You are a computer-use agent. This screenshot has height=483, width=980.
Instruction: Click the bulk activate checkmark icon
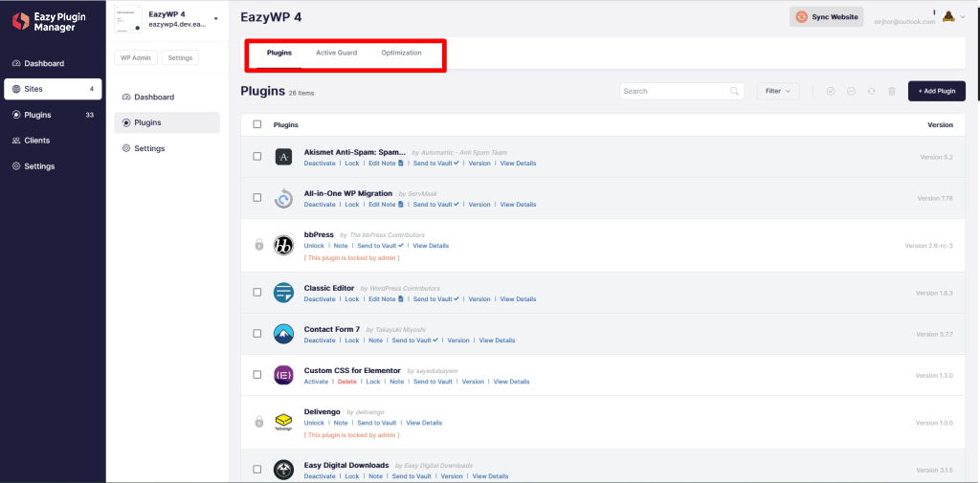[831, 91]
